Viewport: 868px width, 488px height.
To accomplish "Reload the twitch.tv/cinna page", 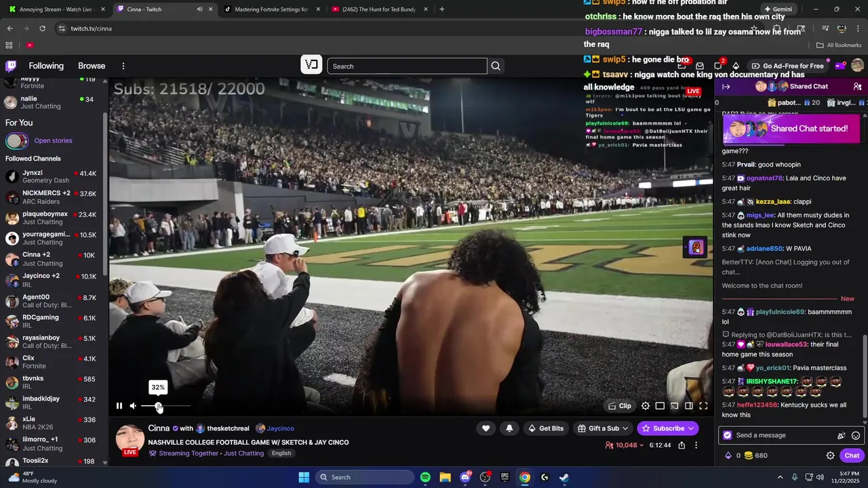I will tap(42, 28).
